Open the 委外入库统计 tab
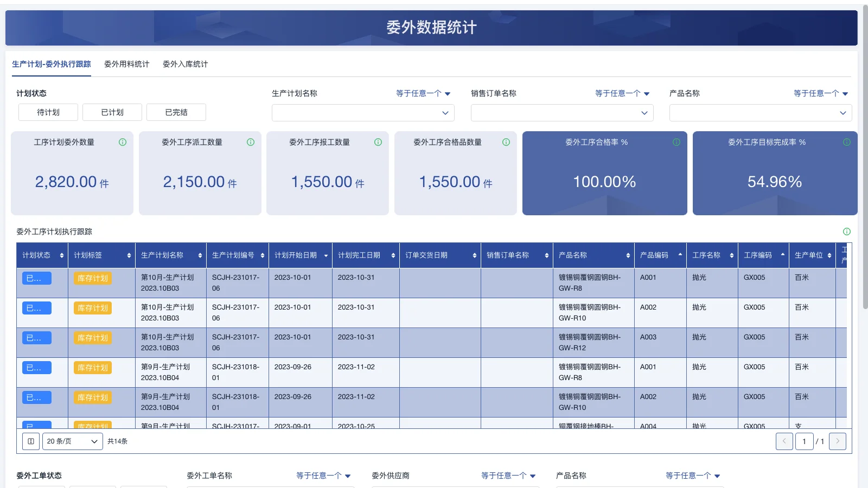 pyautogui.click(x=185, y=64)
